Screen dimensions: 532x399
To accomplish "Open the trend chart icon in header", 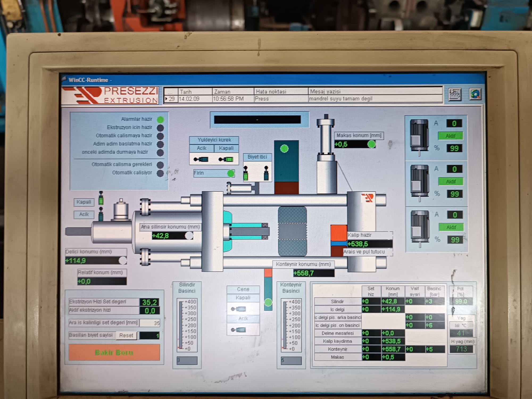I will pos(455,94).
